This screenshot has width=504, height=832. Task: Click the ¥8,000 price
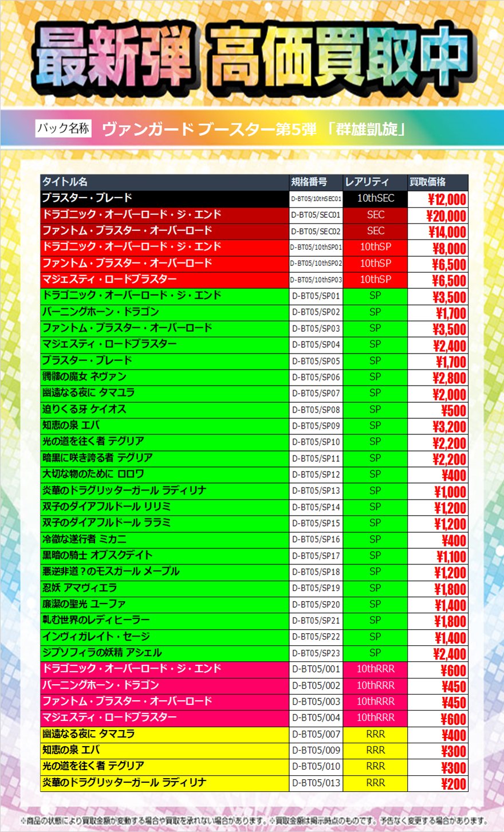coord(449,248)
